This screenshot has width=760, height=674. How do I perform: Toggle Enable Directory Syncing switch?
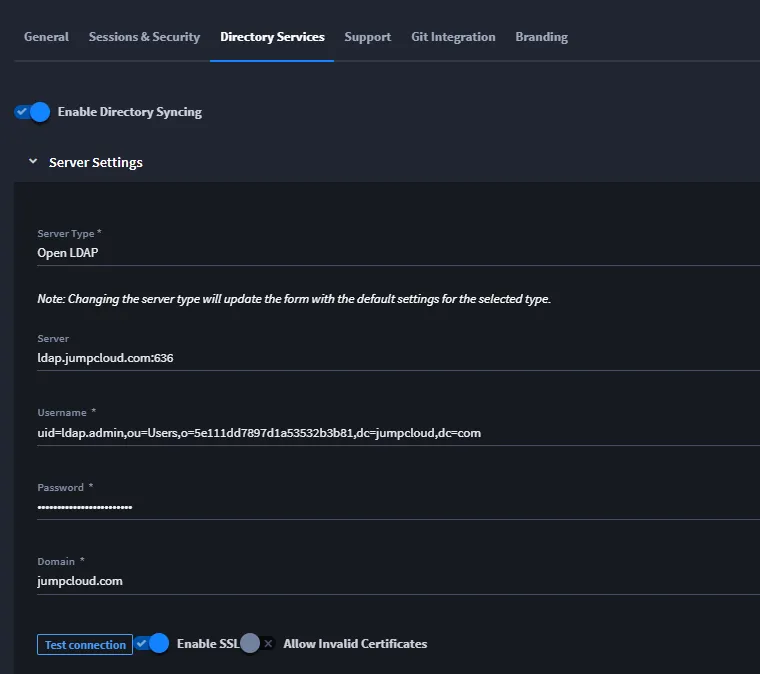[32, 112]
